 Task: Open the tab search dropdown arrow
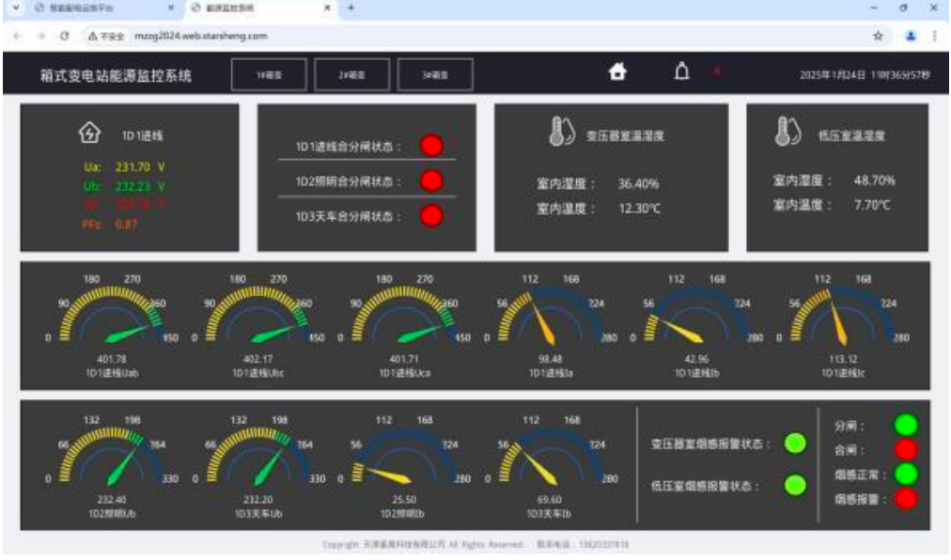(16, 8)
